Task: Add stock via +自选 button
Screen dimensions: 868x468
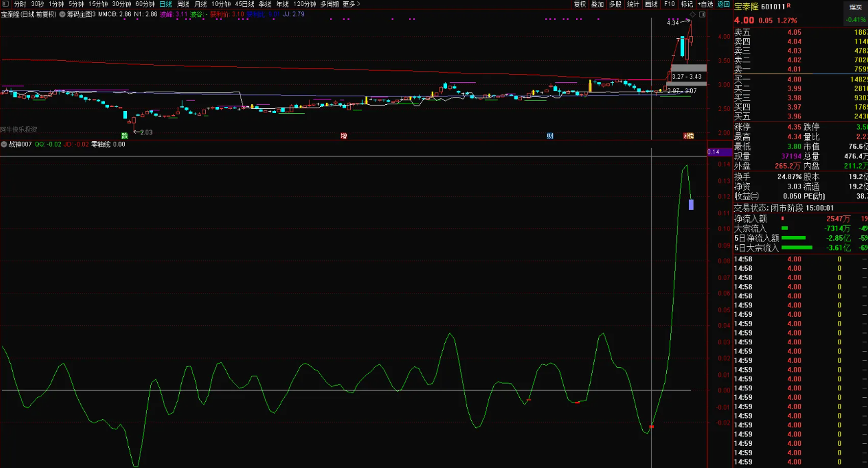Action: pos(706,4)
